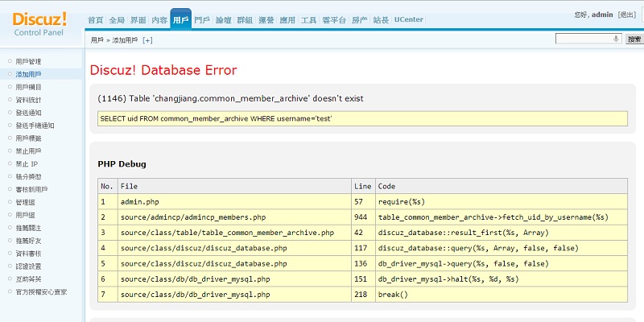Image resolution: width=644 pixels, height=322 pixels.
Task: Open the 門戶 top menu tab
Action: click(x=202, y=20)
